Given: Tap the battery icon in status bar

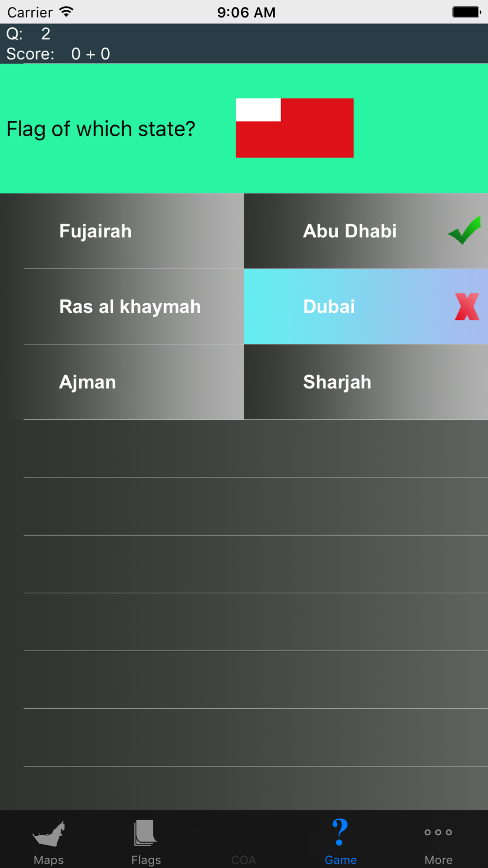Looking at the screenshot, I should 467,12.
